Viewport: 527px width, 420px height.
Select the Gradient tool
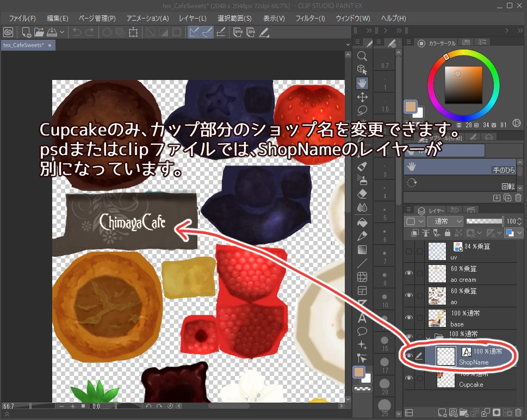(x=362, y=250)
